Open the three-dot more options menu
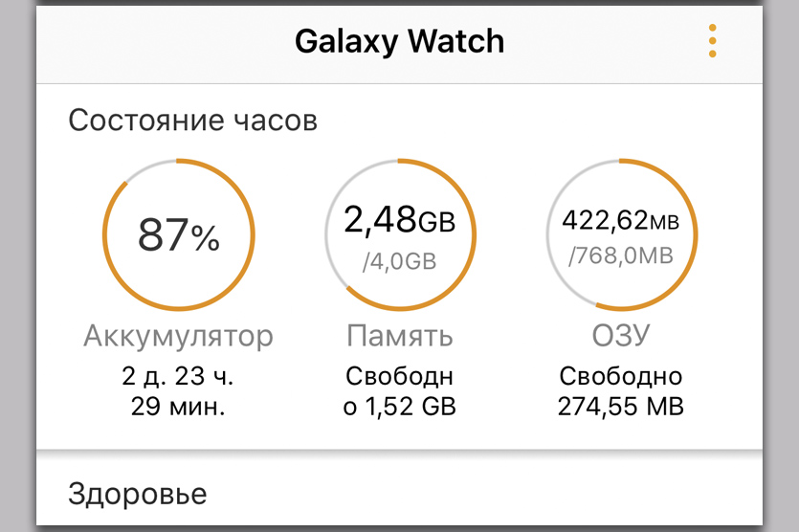 712,41
